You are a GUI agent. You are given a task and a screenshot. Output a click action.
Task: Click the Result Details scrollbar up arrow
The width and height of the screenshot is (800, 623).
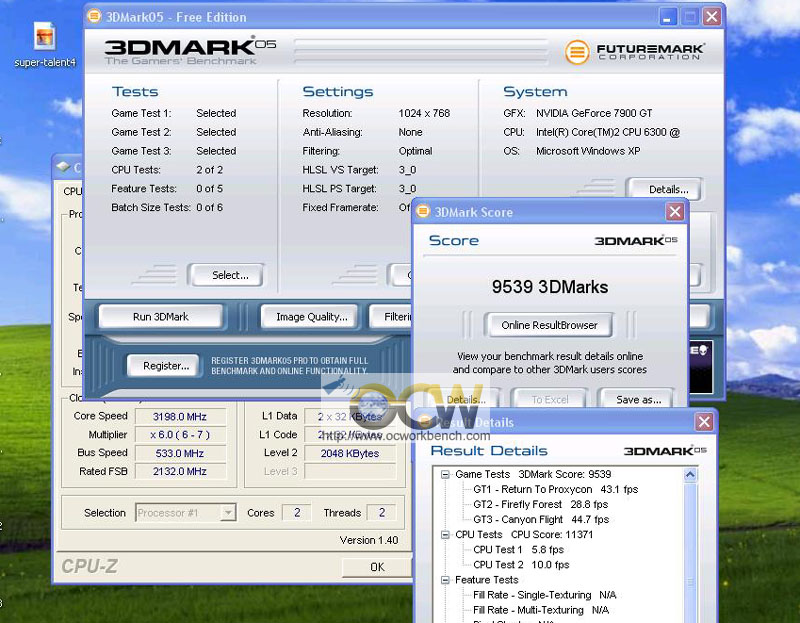tap(690, 475)
